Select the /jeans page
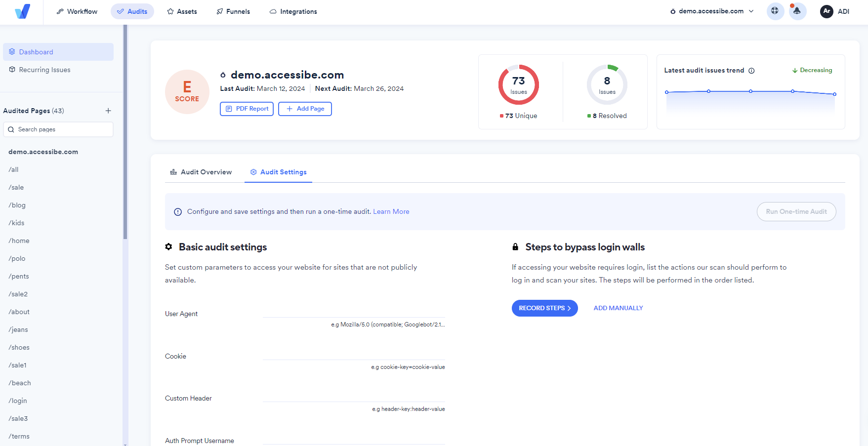Viewport: 868px width, 446px height. point(18,329)
